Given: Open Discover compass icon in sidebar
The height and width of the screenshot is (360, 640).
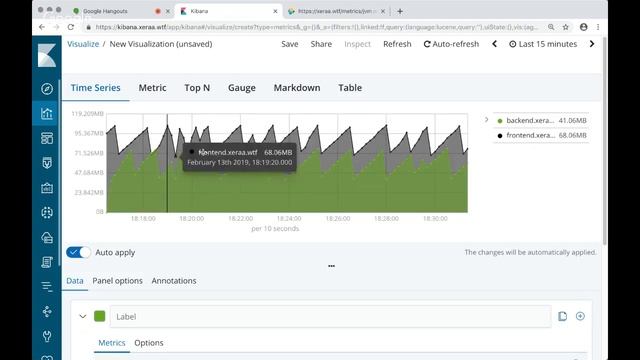Looking at the screenshot, I should (47, 89).
